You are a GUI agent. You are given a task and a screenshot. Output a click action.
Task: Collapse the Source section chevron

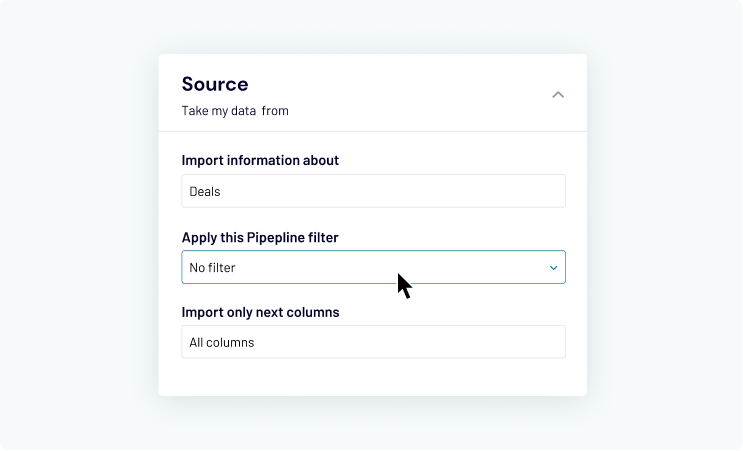(558, 95)
